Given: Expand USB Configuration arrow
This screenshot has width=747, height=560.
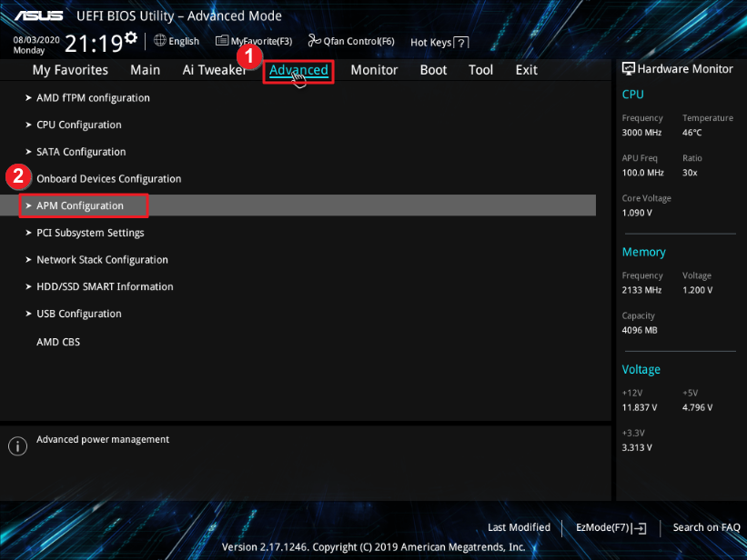Looking at the screenshot, I should pos(28,314).
